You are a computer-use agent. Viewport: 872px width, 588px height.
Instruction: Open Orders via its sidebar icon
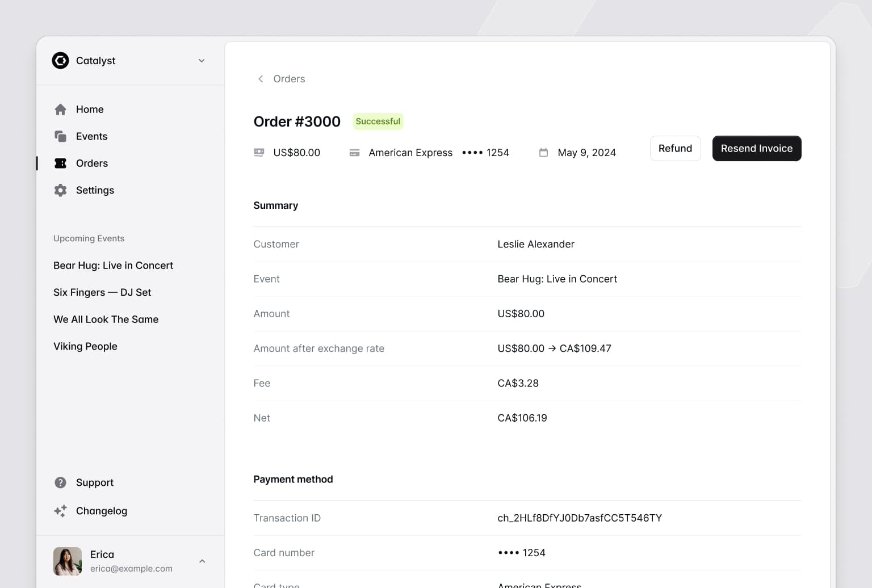coord(60,163)
